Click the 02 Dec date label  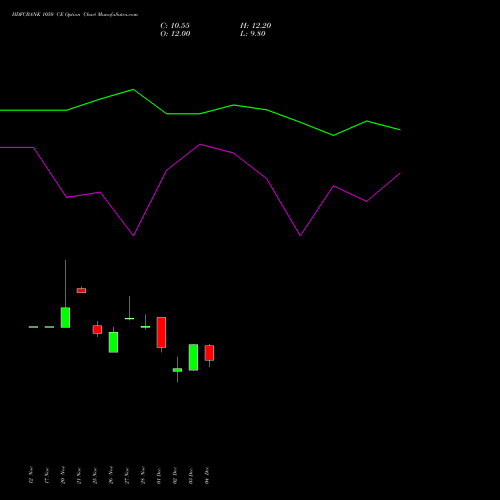175,475
